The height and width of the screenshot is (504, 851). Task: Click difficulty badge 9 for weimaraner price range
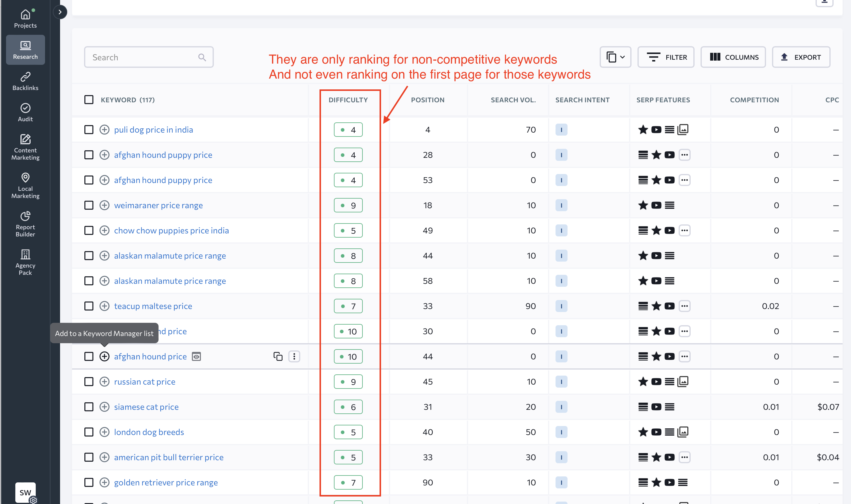[348, 205]
